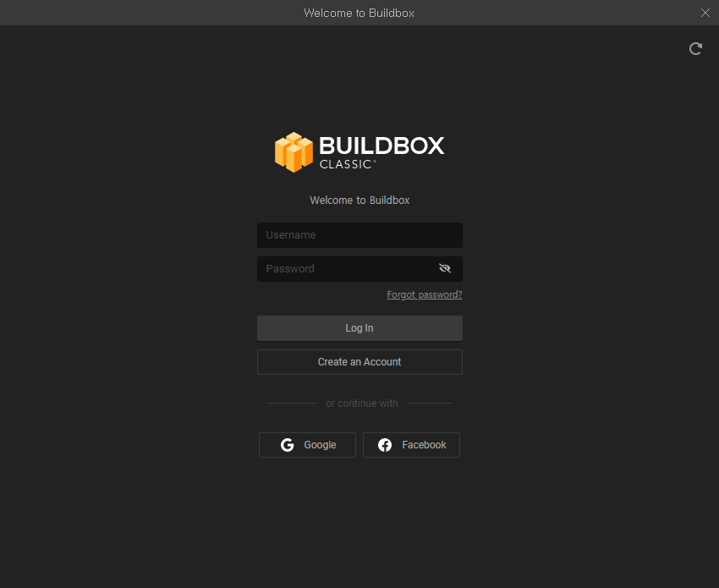Close the Welcome to Buildbox window
Screen dimensions: 719x588
705,13
